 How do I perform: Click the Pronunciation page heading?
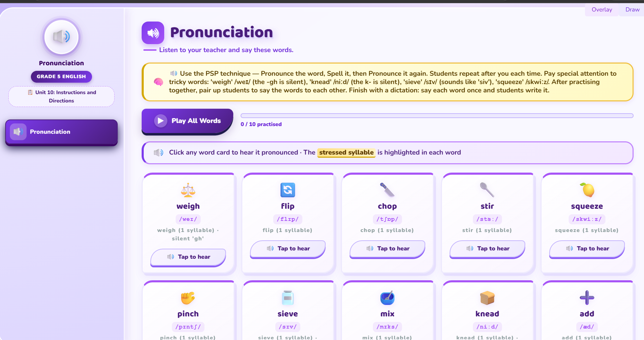pos(221,33)
